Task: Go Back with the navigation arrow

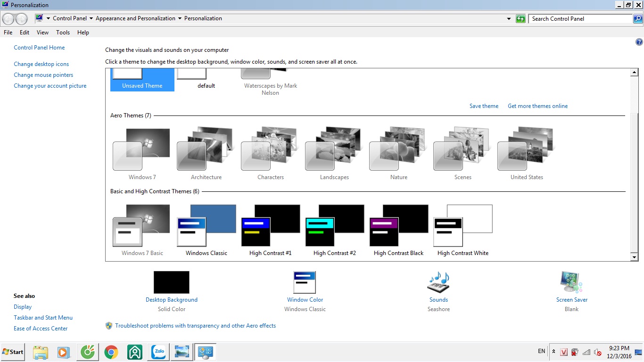Action: pos(8,19)
